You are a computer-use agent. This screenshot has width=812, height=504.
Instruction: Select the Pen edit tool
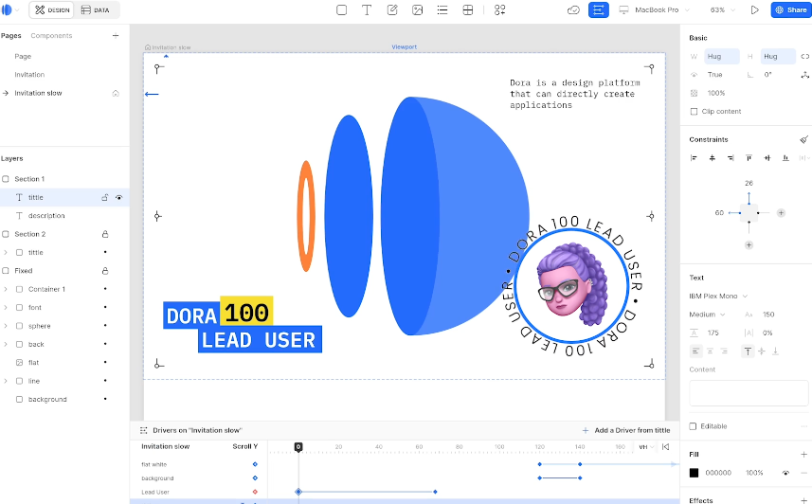pyautogui.click(x=392, y=9)
